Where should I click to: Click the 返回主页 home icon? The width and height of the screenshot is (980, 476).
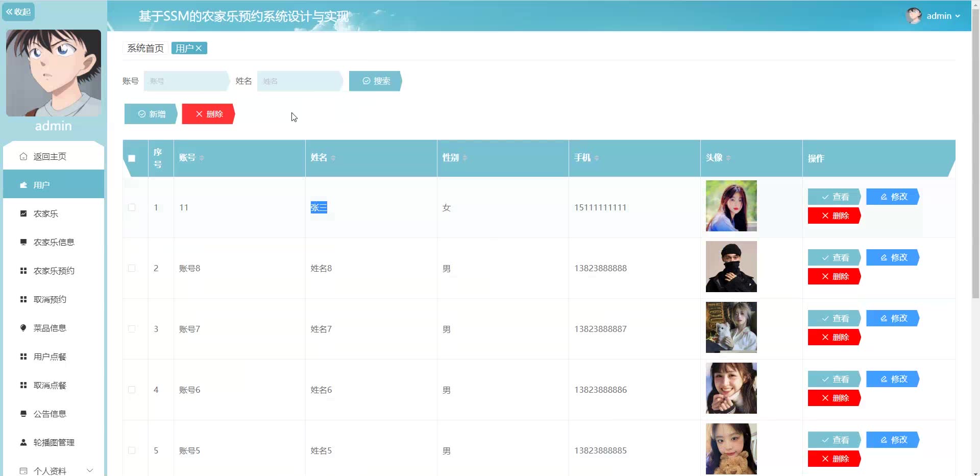coord(23,156)
